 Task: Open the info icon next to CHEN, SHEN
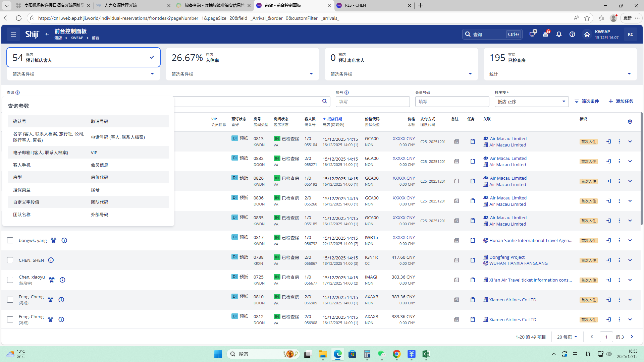(x=51, y=260)
